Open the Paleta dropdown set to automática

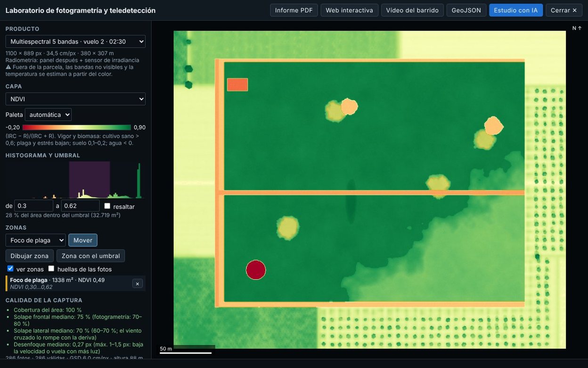(x=48, y=115)
